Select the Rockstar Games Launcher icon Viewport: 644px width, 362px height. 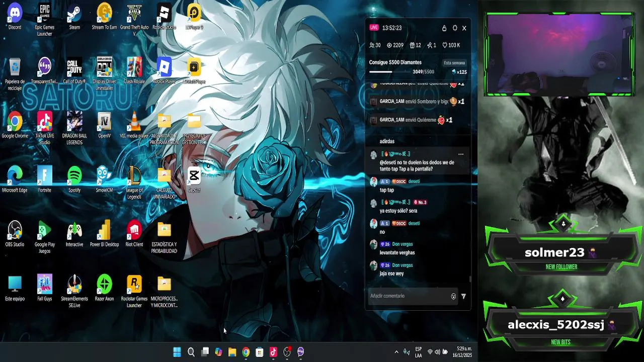click(x=134, y=291)
